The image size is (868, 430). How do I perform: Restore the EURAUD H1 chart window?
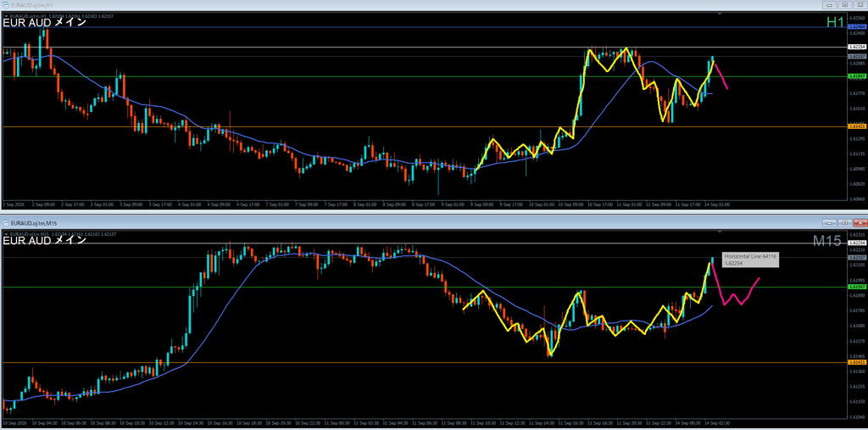point(845,5)
